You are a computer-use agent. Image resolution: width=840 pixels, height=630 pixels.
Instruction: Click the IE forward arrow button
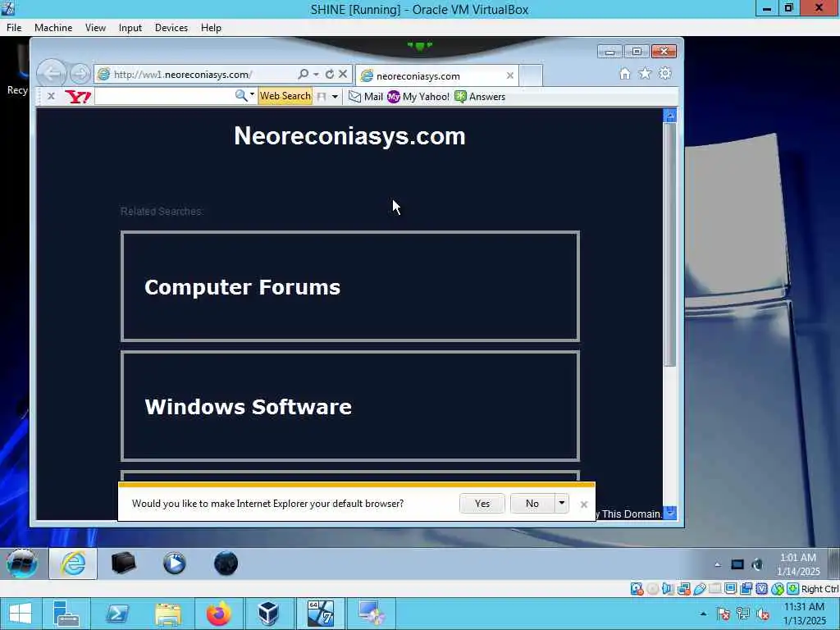[x=80, y=74]
